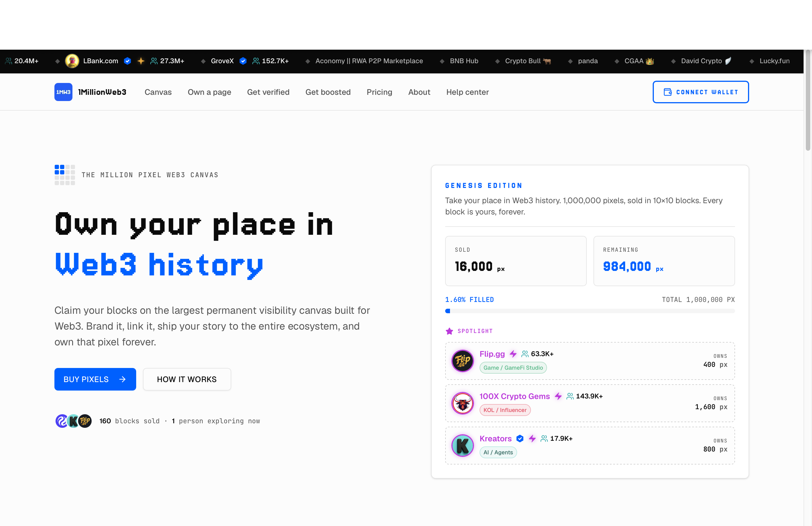This screenshot has height=526, width=812.
Task: Click the Crypto Bull name in the ticker
Action: 523,61
